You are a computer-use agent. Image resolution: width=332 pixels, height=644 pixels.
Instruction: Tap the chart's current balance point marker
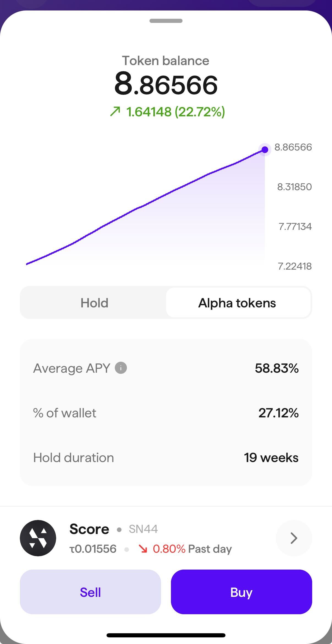(x=265, y=149)
